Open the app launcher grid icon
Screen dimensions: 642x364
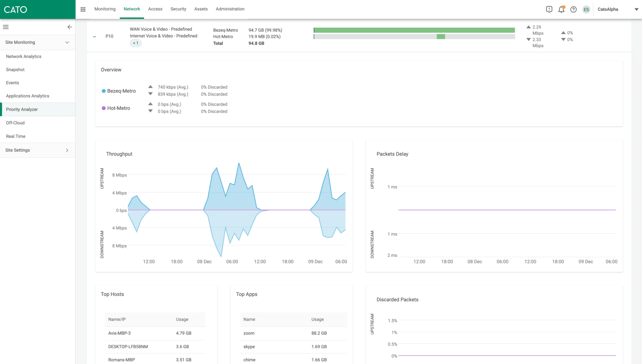[83, 9]
